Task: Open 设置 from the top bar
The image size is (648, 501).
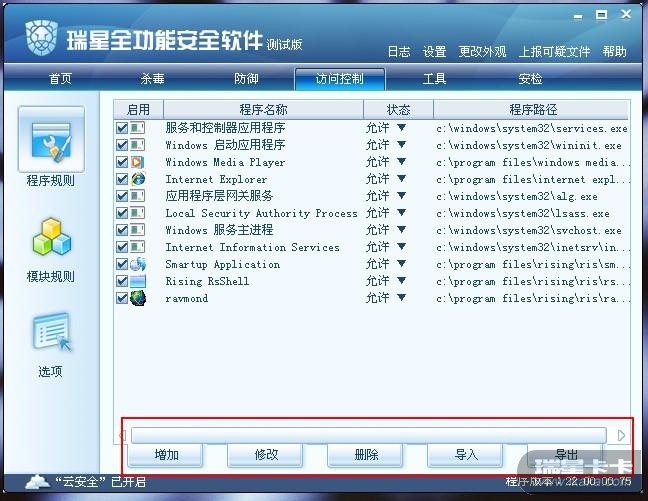Action: [434, 52]
